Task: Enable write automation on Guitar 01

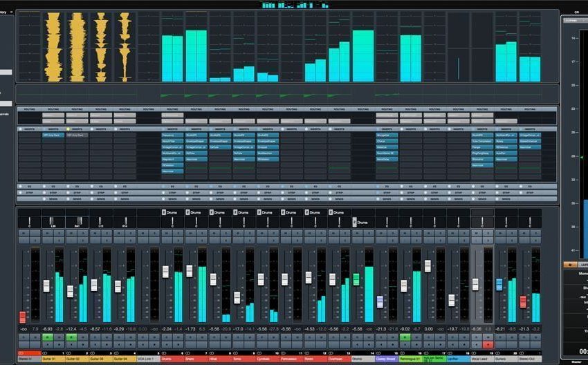Action: click(x=59, y=337)
